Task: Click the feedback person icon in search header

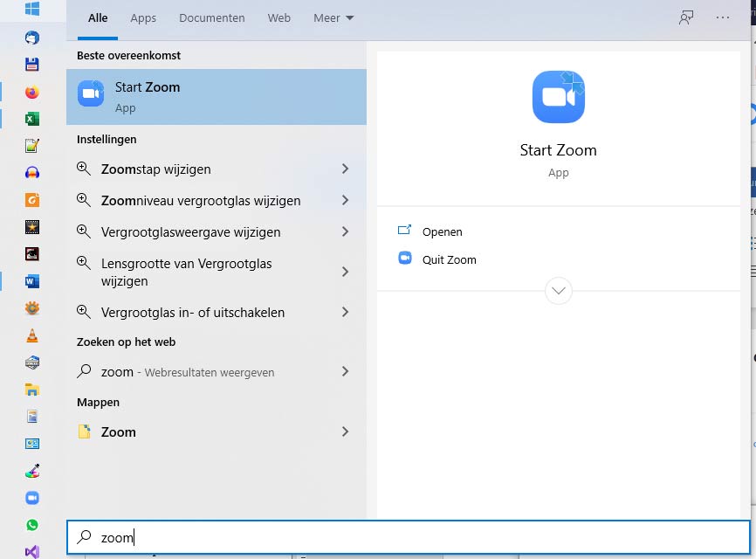Action: pos(686,17)
